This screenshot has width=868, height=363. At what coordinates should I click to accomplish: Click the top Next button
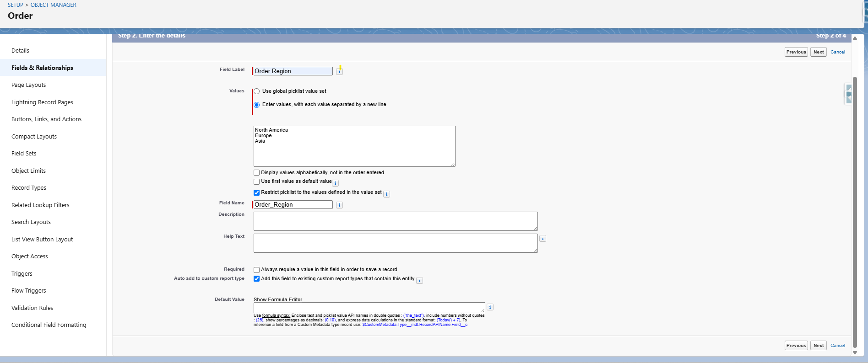(x=818, y=52)
